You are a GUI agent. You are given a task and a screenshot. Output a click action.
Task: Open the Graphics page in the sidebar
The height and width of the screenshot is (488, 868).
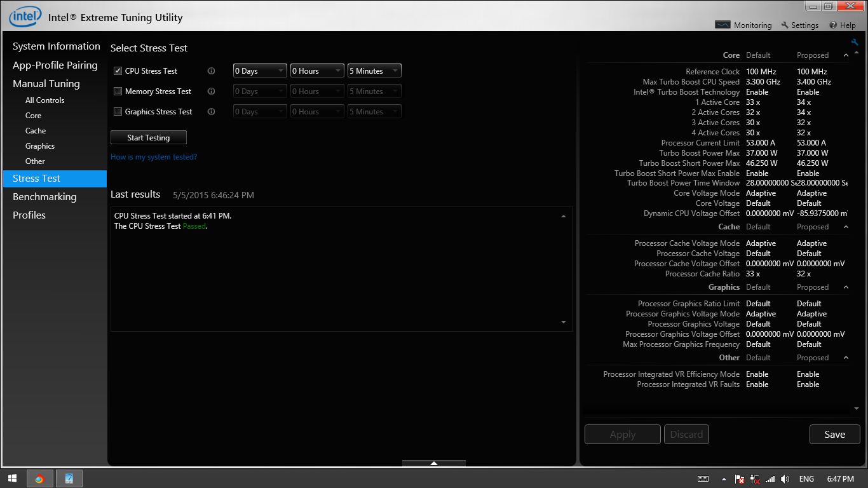(40, 146)
